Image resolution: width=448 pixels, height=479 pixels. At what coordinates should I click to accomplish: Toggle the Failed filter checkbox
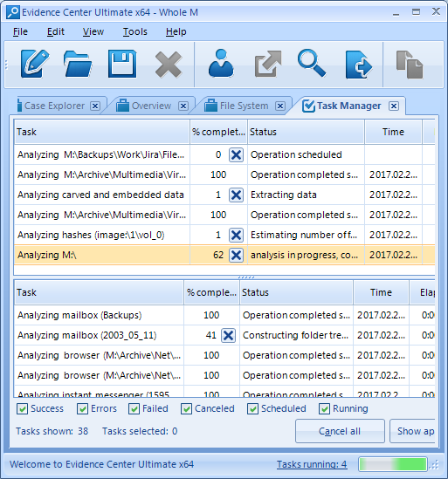click(134, 408)
